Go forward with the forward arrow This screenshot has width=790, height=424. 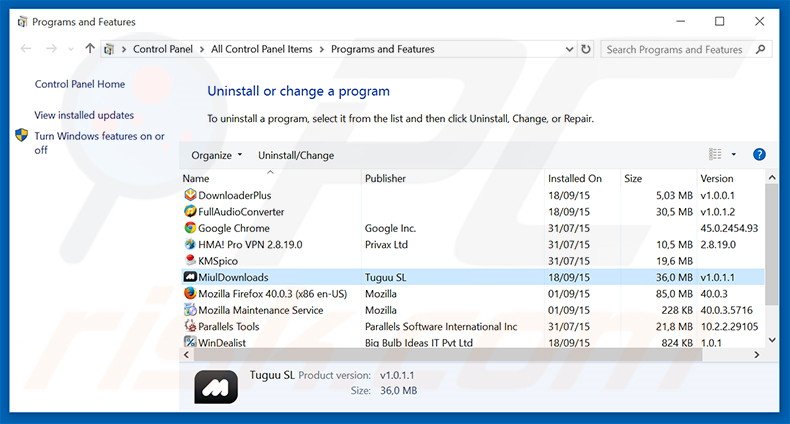(51, 49)
